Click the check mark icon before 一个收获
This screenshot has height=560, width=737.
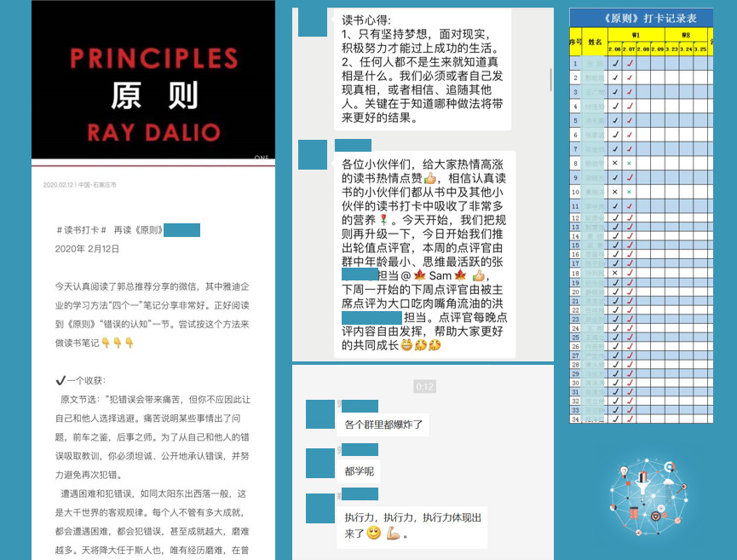60,380
